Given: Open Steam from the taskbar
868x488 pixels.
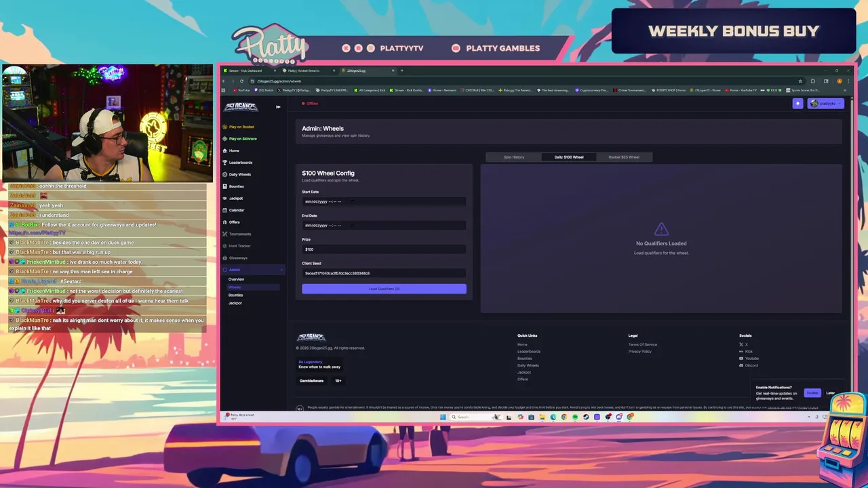Looking at the screenshot, I should coord(586,417).
